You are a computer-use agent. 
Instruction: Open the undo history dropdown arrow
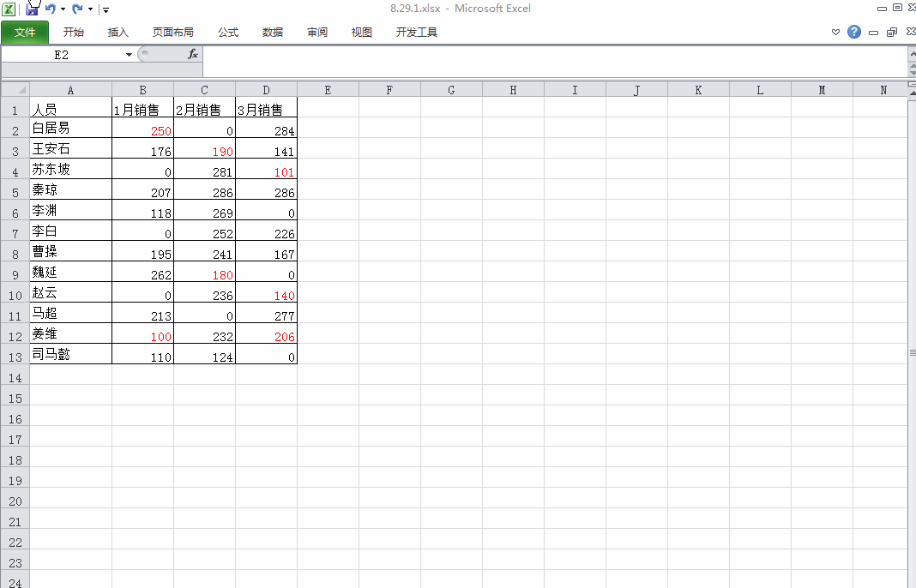(x=63, y=9)
